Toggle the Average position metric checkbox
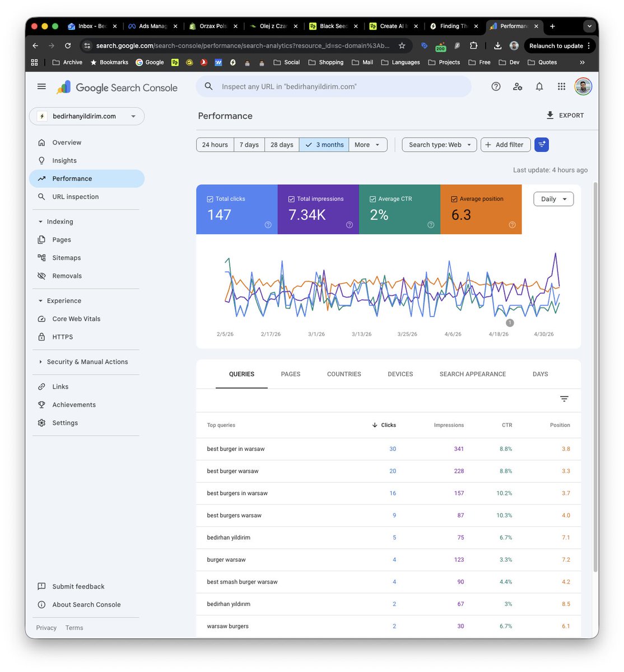This screenshot has width=624, height=672. click(x=454, y=199)
